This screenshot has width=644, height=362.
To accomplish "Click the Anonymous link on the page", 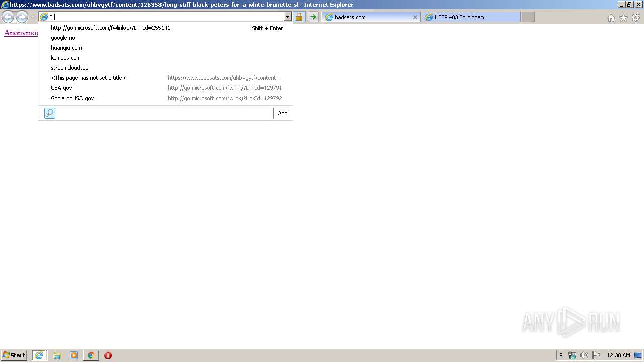I will (x=21, y=33).
